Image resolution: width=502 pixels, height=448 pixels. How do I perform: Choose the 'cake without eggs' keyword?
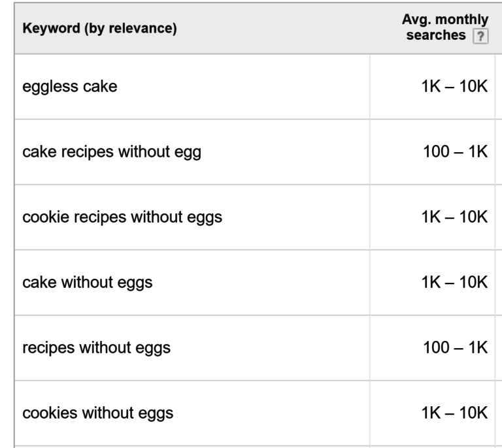tap(88, 282)
